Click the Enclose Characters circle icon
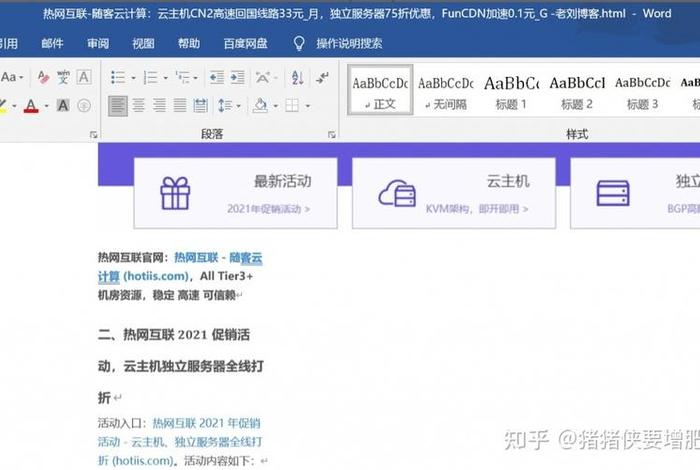700x470 pixels. pos(84,106)
